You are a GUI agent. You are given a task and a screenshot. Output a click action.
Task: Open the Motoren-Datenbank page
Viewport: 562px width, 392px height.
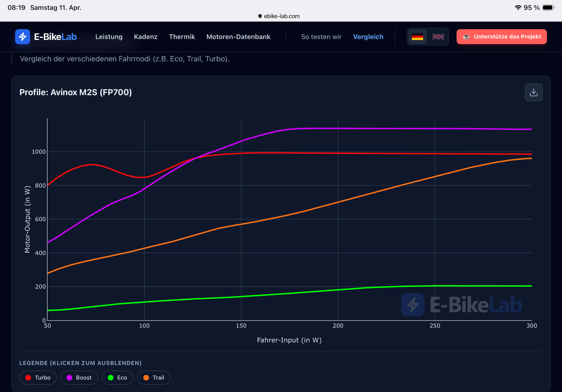pyautogui.click(x=238, y=37)
